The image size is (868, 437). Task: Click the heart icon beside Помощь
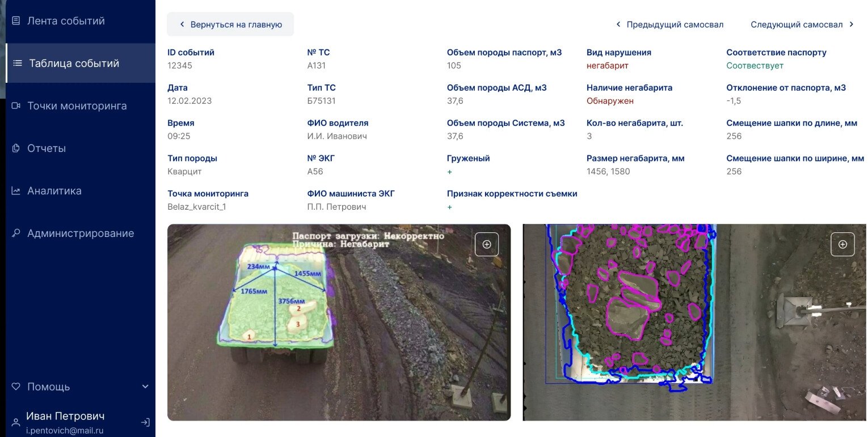[x=16, y=387]
